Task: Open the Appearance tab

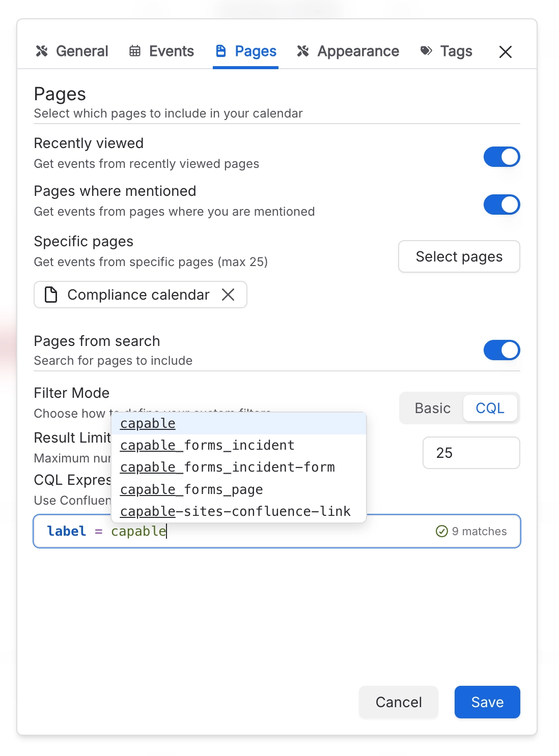Action: point(348,51)
